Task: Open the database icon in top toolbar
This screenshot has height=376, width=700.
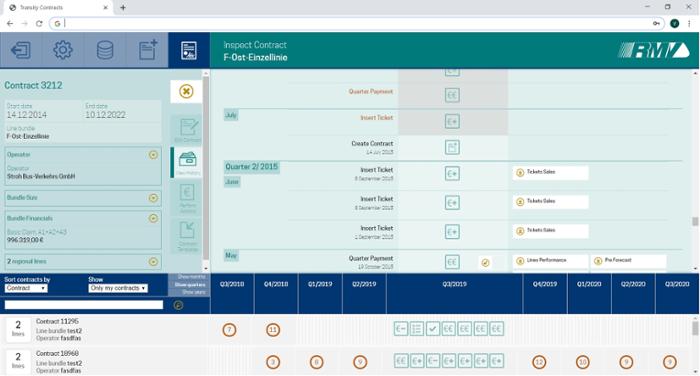Action: (105, 50)
